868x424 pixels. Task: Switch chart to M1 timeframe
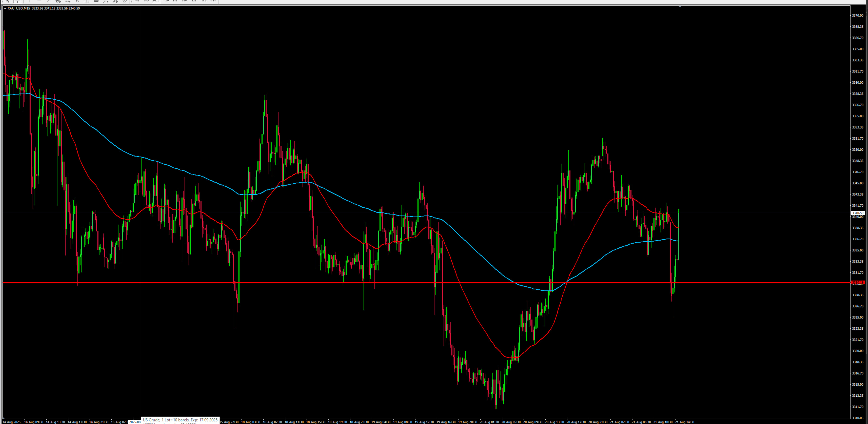pyautogui.click(x=137, y=1)
